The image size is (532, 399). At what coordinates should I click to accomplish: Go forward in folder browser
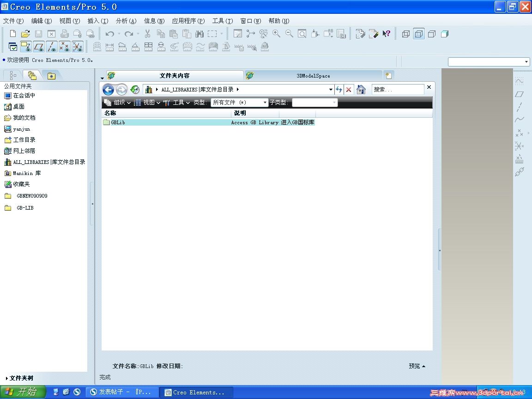[121, 90]
